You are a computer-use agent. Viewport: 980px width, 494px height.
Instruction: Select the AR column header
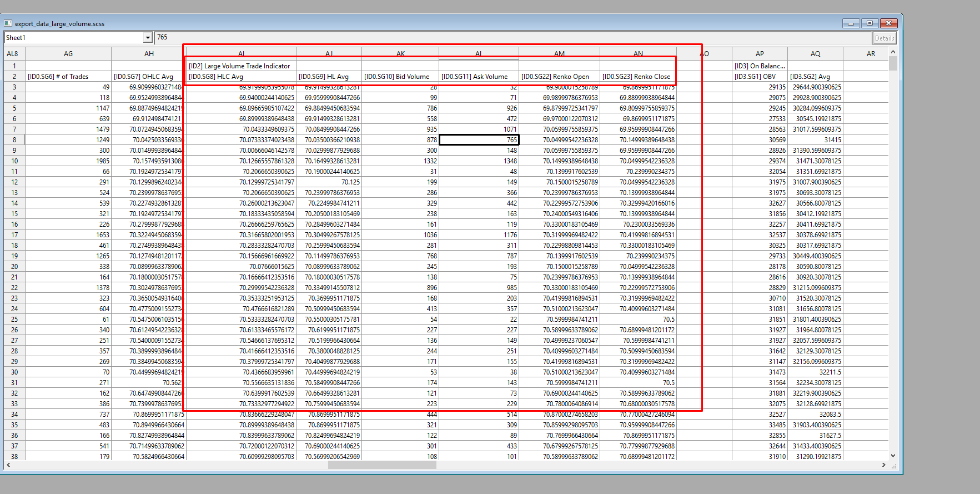871,54
